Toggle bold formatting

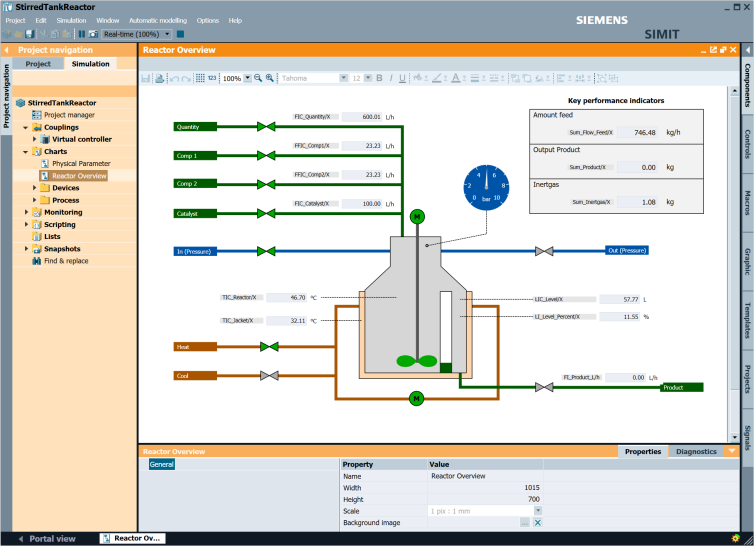pos(379,78)
